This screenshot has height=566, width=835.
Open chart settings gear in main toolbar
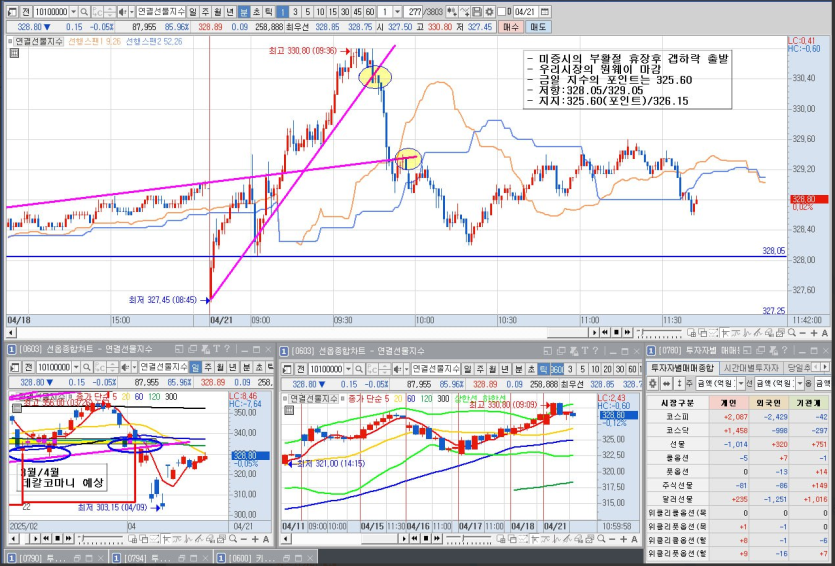pos(489,12)
